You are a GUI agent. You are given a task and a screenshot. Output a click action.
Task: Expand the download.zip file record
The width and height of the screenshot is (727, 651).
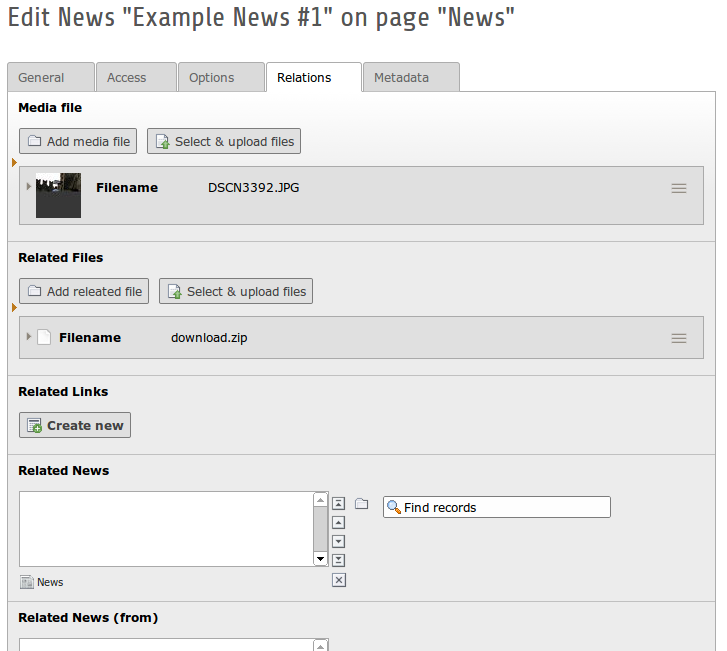pyautogui.click(x=28, y=337)
